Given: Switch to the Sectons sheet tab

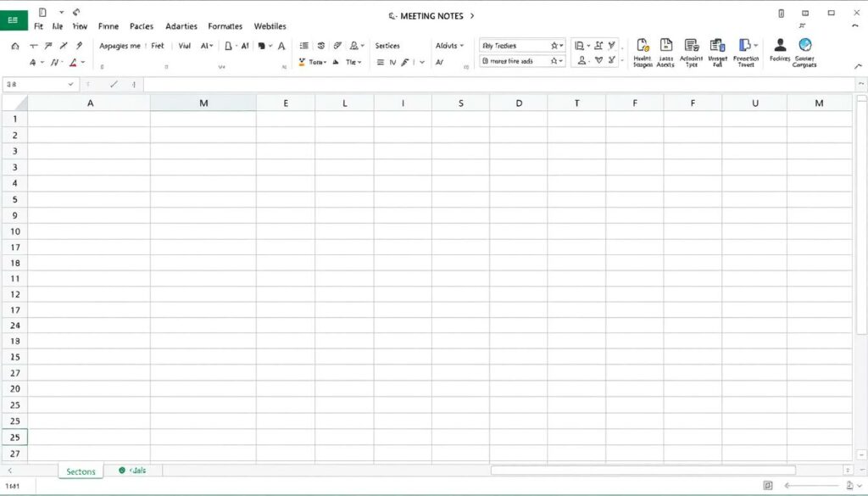Looking at the screenshot, I should [x=81, y=471].
